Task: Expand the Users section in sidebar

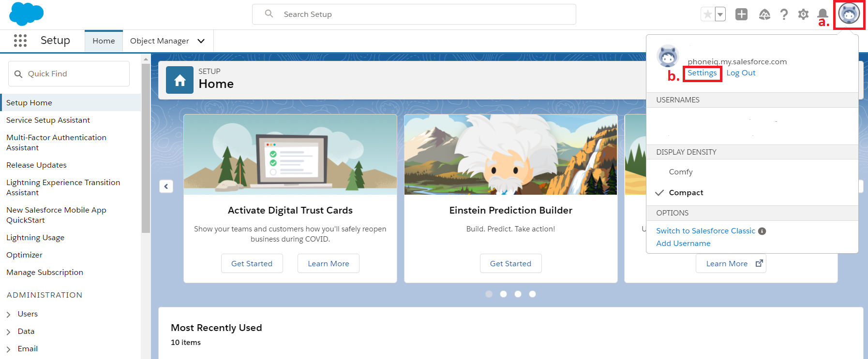Action: pos(9,315)
